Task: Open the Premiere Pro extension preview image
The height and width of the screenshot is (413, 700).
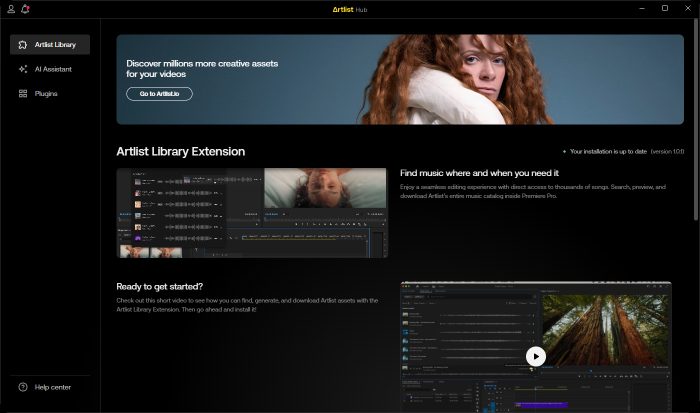Action: click(252, 213)
